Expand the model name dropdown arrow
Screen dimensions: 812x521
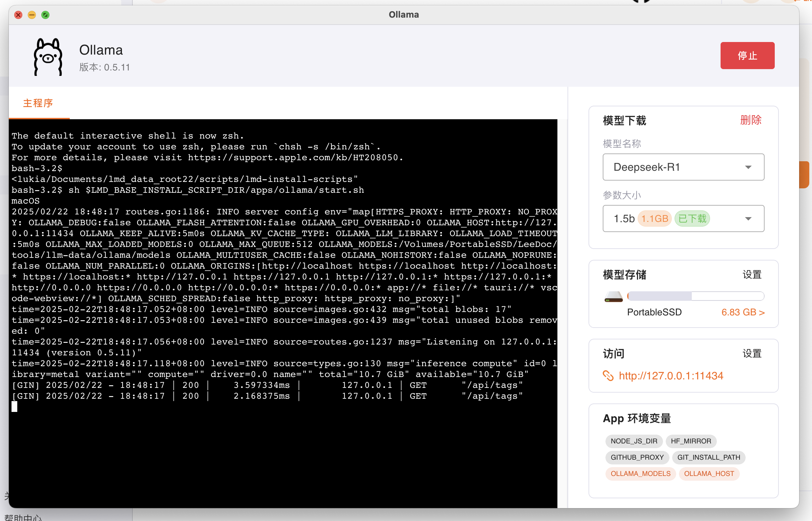point(748,167)
